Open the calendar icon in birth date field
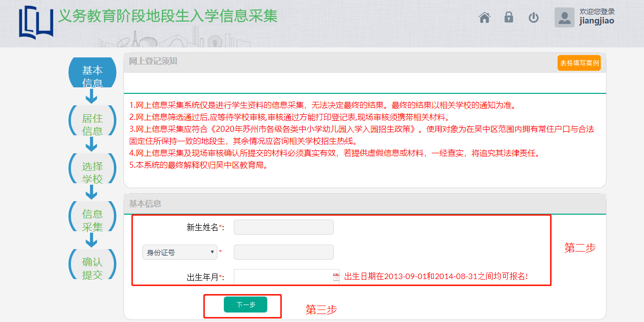Screen dimensions: 644x322 coord(336,277)
